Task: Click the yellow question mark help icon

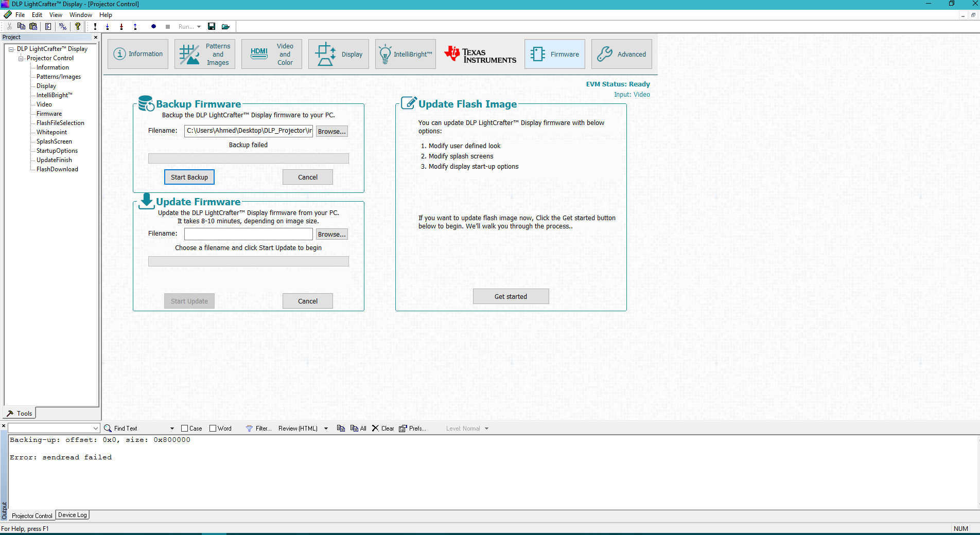Action: pos(78,26)
